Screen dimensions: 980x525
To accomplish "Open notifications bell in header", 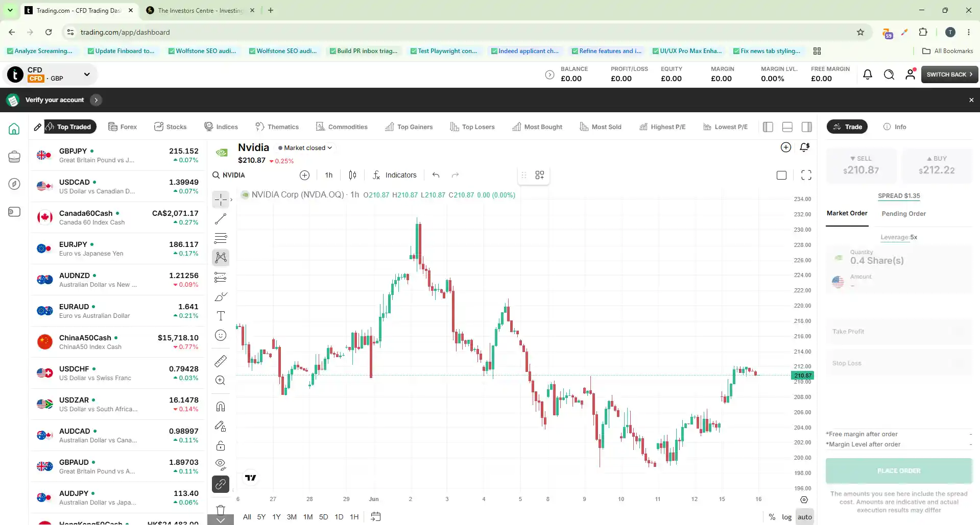I will tap(867, 74).
